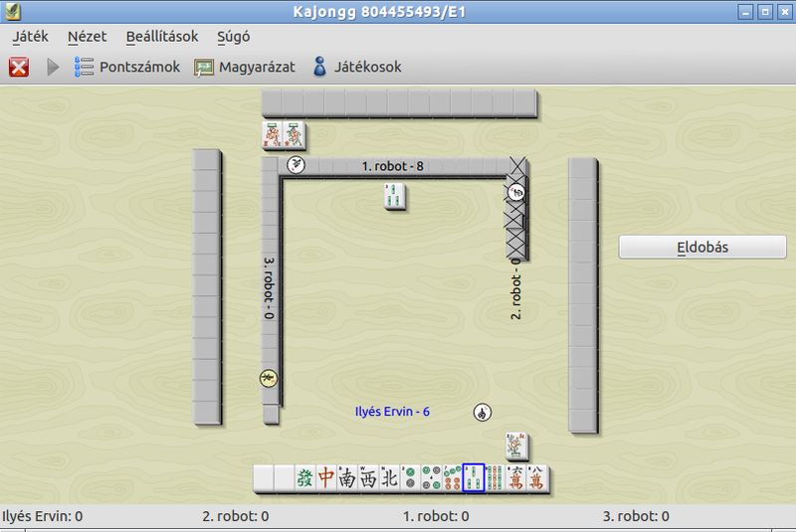
Task: Click the discarded bamboo tile in the center
Action: [394, 196]
